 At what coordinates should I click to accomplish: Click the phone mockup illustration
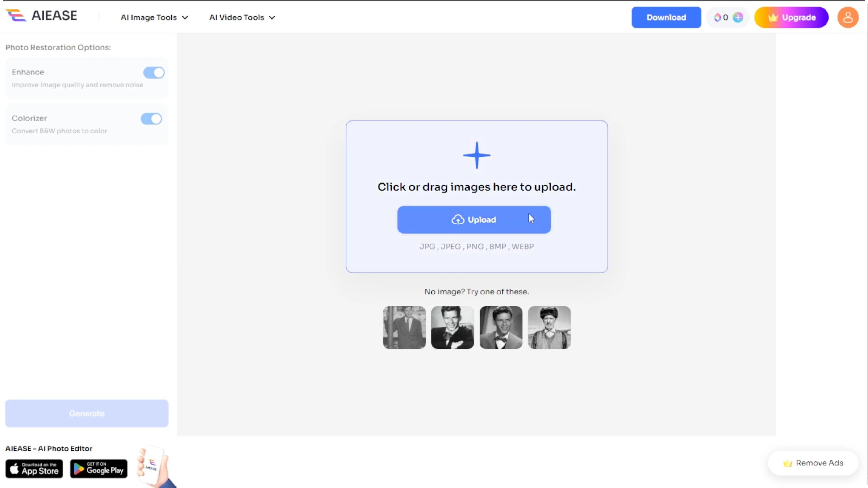tap(154, 467)
